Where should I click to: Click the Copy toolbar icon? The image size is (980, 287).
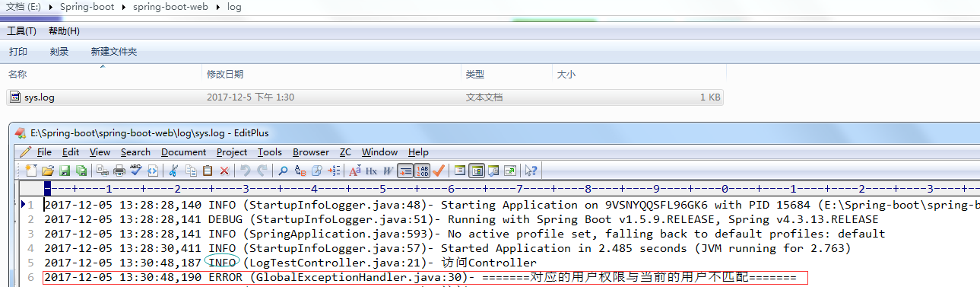pos(191,171)
